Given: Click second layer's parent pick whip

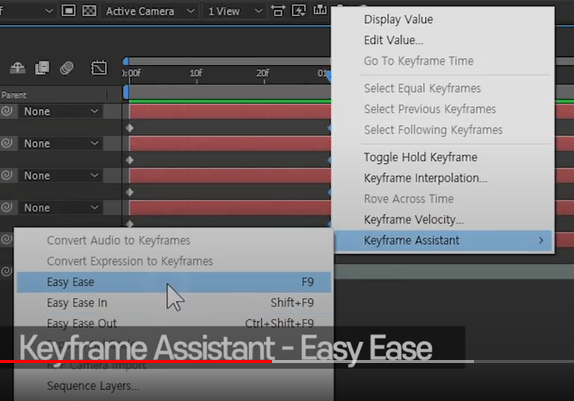Looking at the screenshot, I should [7, 143].
